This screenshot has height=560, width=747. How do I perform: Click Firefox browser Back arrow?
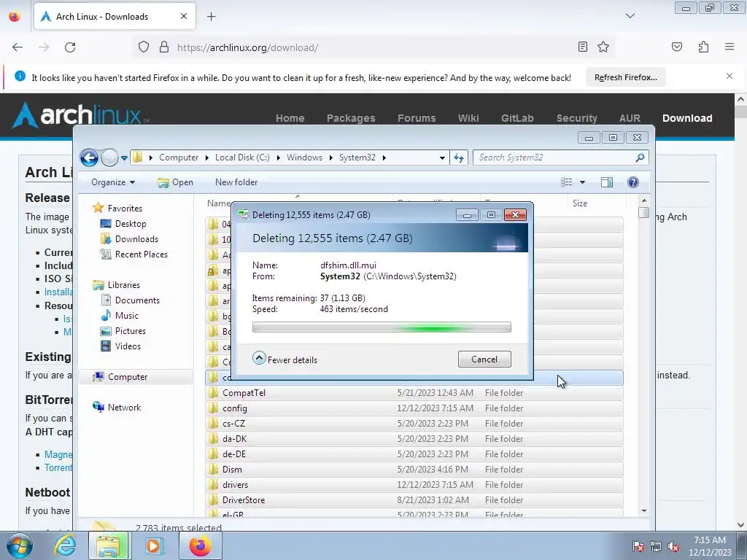tap(18, 47)
